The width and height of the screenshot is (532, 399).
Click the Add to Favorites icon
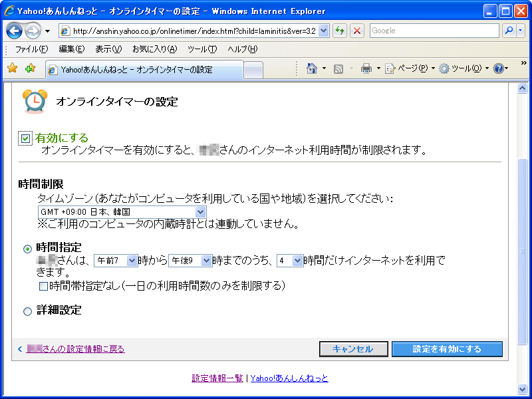tap(30, 68)
